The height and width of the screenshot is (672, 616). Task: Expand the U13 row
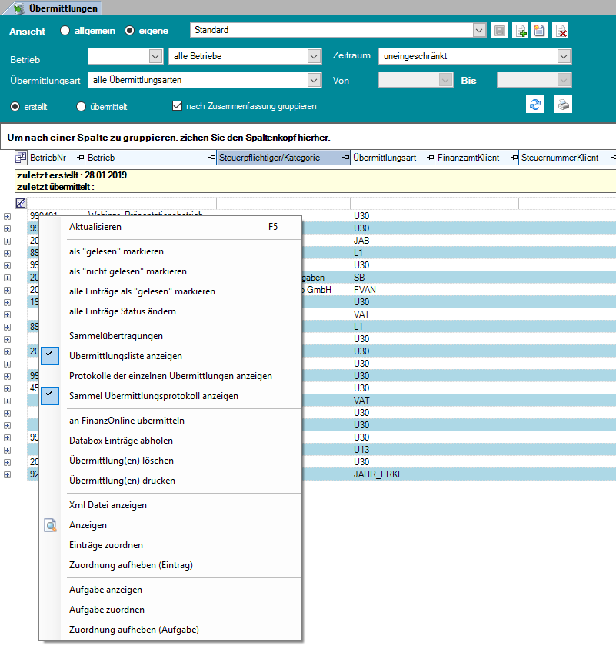tap(7, 450)
